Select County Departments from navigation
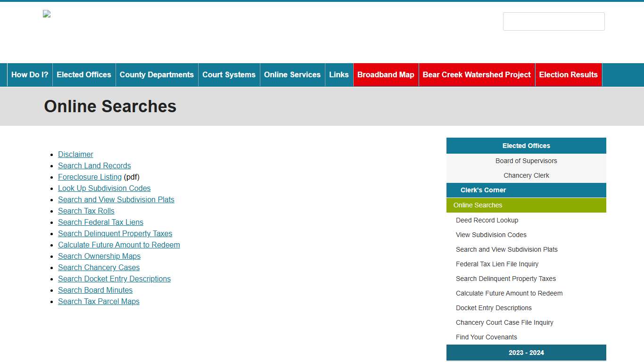 (157, 74)
